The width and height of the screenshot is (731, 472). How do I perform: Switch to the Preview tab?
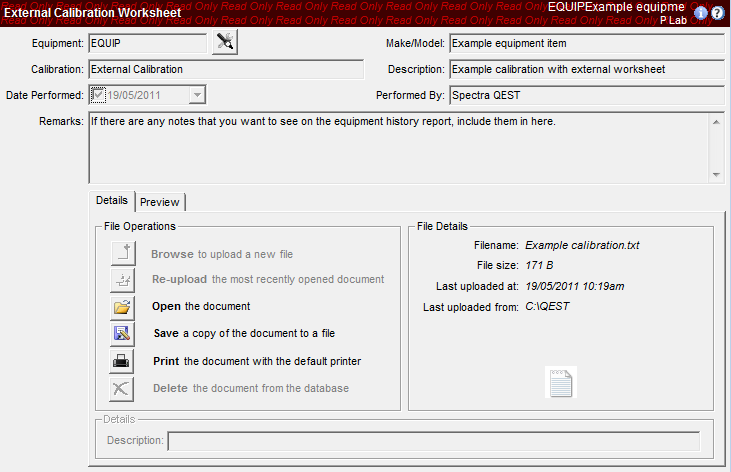coord(159,202)
